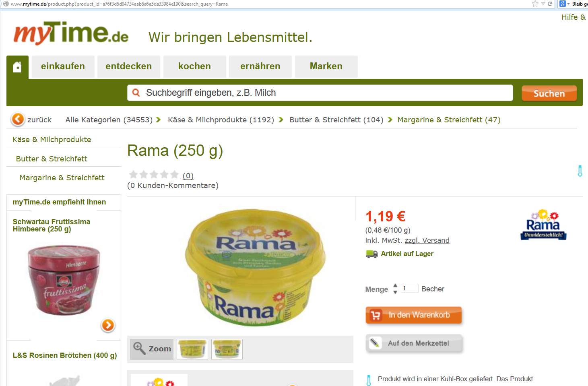Select first Rama thumbnail image
The width and height of the screenshot is (588, 386).
(192, 349)
